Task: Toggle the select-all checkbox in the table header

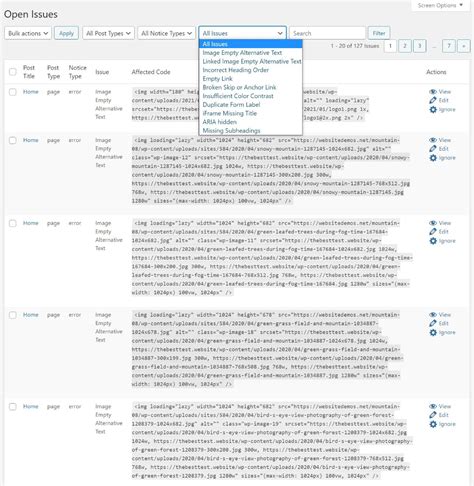Action: point(13,72)
